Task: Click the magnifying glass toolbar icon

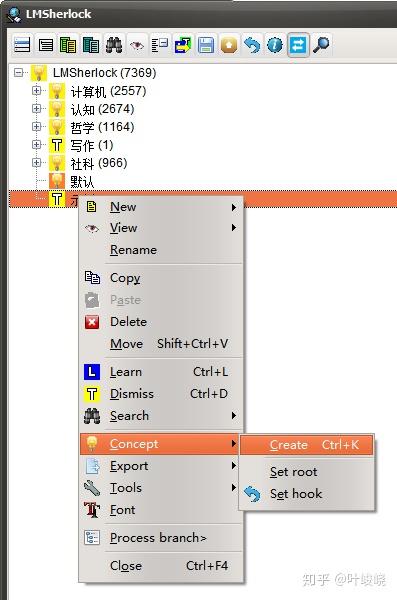Action: coord(321,45)
